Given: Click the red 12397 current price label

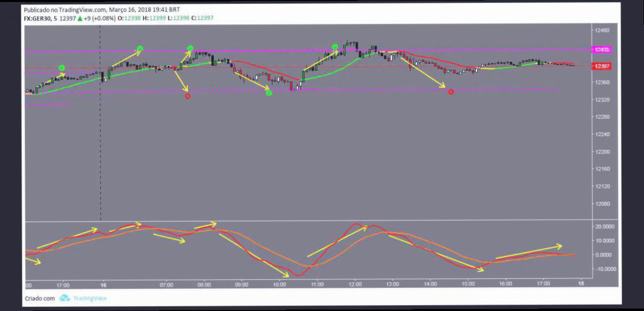Looking at the screenshot, I should [x=602, y=66].
